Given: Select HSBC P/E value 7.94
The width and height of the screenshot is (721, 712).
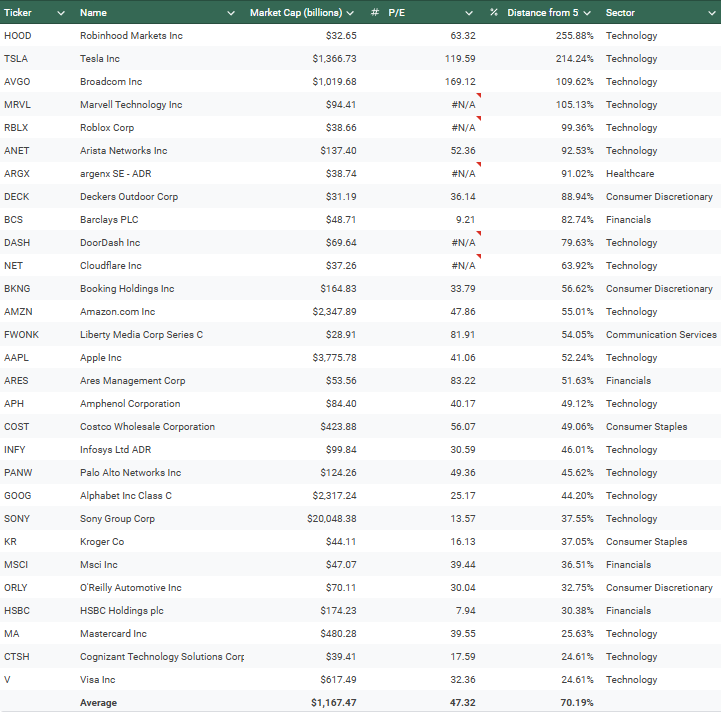Looking at the screenshot, I should coord(465,610).
